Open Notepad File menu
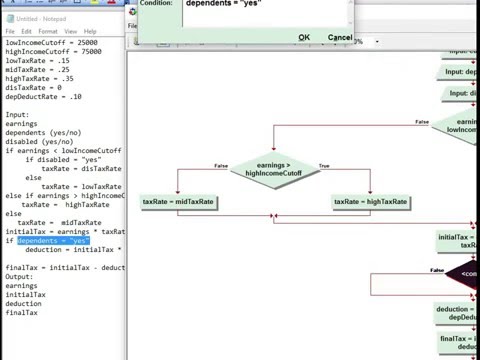 (x=10, y=31)
